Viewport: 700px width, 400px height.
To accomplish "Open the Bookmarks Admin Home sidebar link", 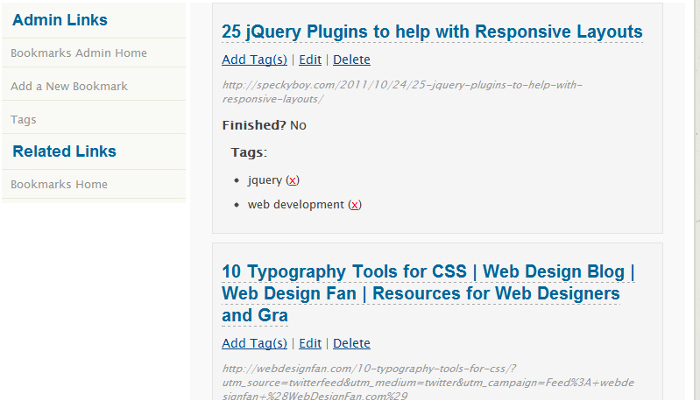I will pyautogui.click(x=78, y=53).
